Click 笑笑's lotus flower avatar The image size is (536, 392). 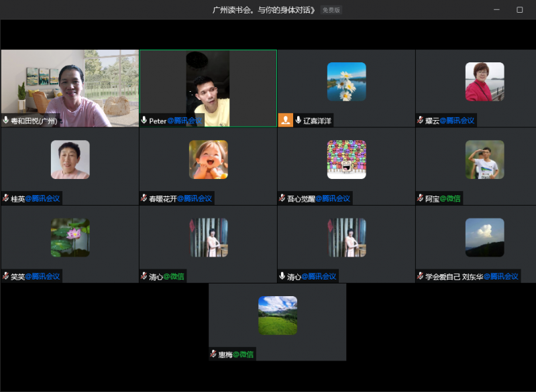[x=70, y=237]
